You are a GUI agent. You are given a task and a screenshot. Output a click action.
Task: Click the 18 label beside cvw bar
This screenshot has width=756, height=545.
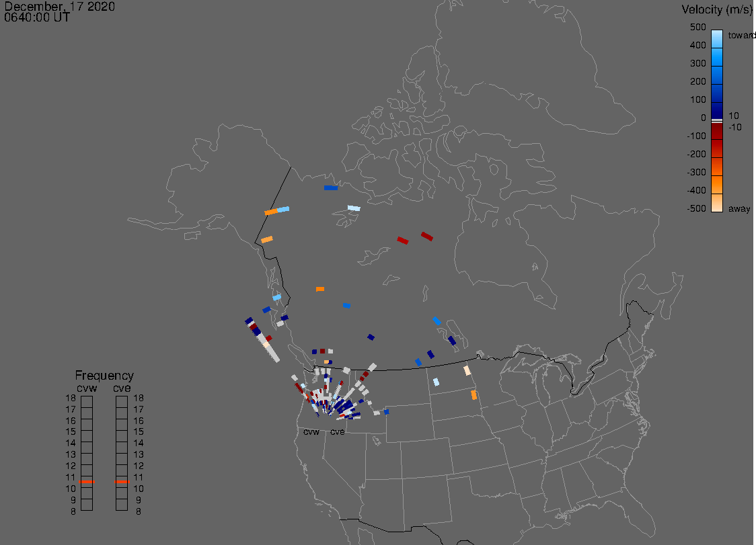[71, 398]
